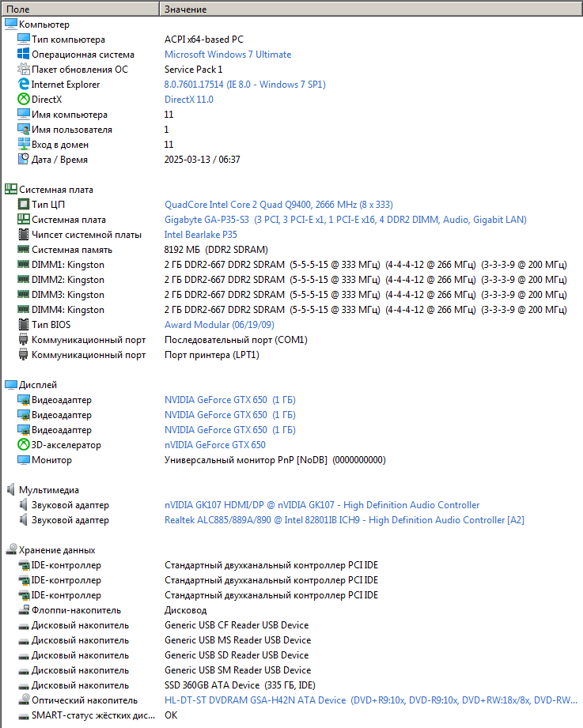Screen dimensions: 583x728
Task: Select the Generic USB CF Reader USB Device value
Action: point(237,625)
